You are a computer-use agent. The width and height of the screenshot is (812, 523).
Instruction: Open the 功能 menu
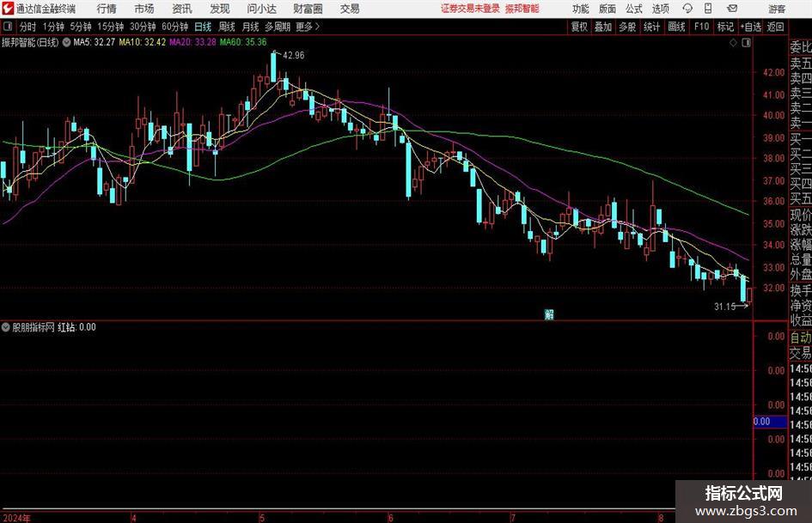click(x=581, y=9)
